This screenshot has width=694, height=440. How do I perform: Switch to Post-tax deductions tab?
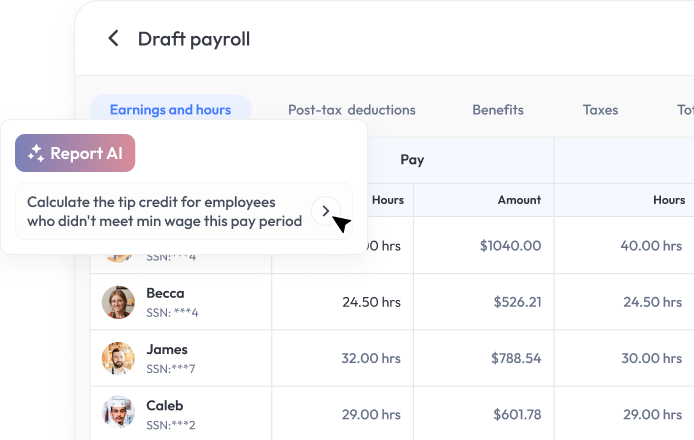351,110
